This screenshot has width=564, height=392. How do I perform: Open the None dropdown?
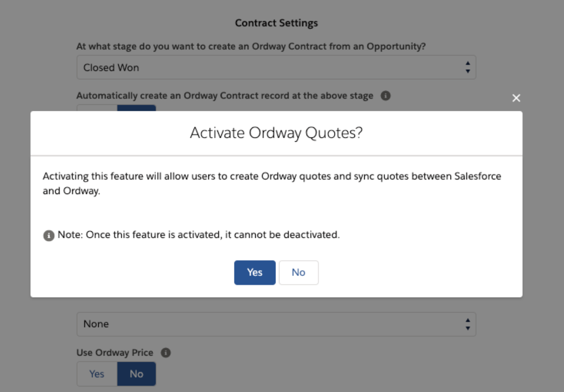[x=276, y=324]
